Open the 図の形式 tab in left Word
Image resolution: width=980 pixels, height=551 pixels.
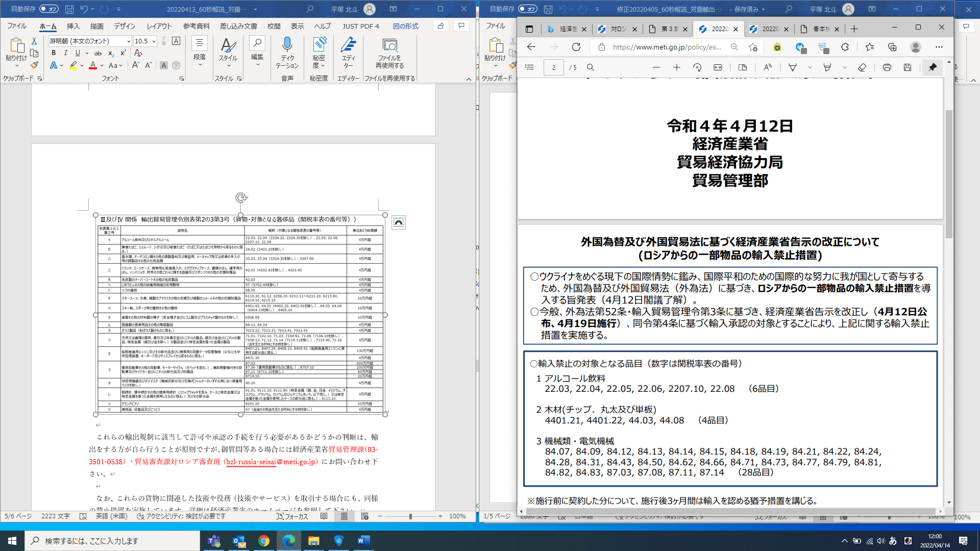(x=406, y=26)
